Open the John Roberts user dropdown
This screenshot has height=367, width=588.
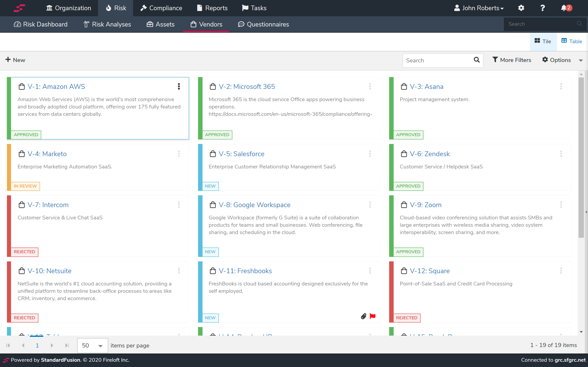479,8
